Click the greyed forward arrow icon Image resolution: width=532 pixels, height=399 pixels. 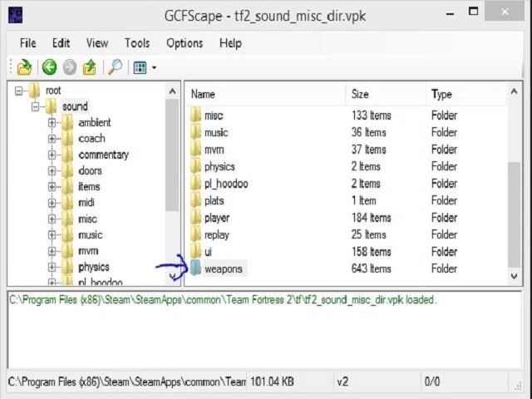click(x=70, y=67)
